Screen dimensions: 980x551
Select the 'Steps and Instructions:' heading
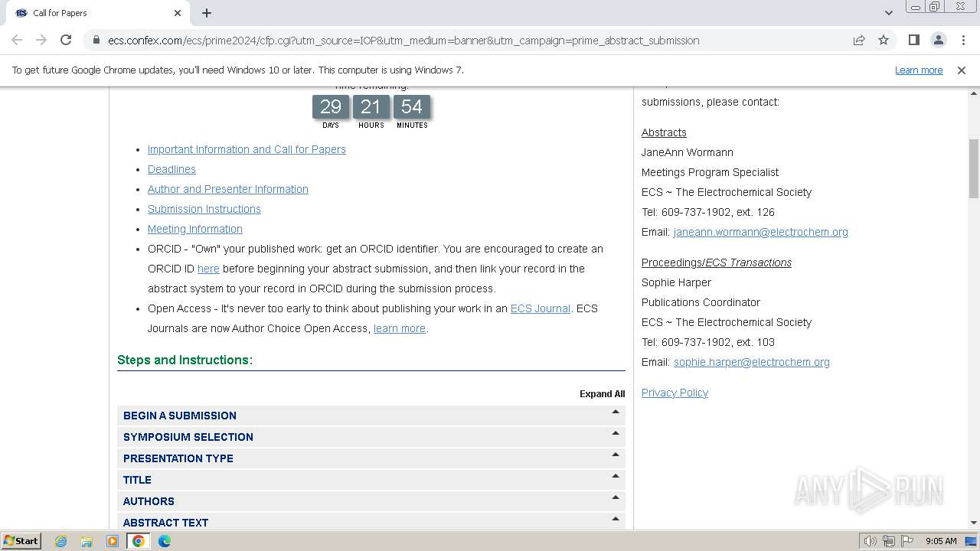click(185, 360)
